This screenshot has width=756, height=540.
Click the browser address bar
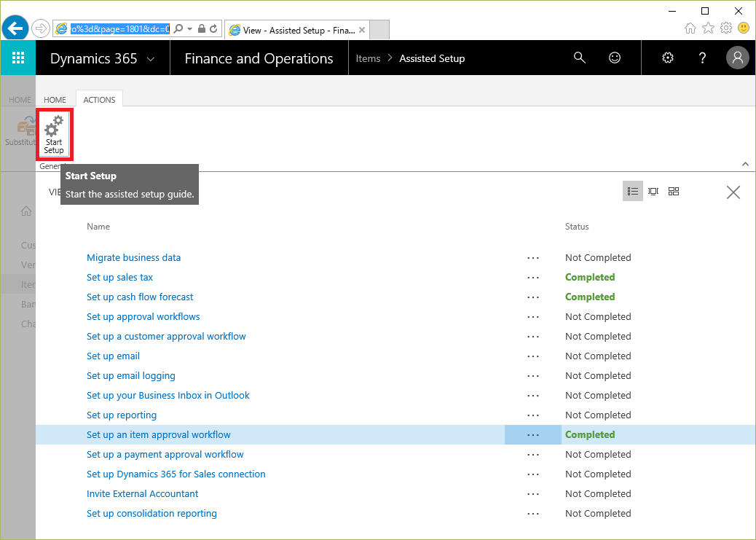(111, 29)
